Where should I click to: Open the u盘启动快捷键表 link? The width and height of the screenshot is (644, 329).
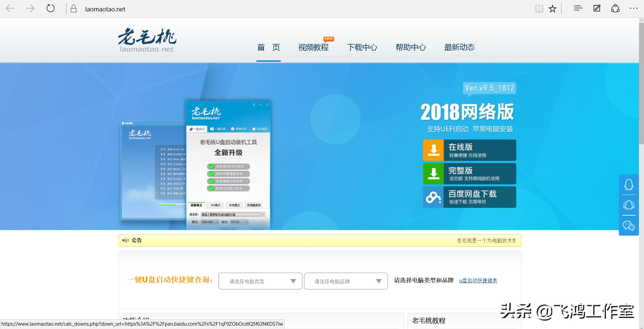(x=478, y=281)
